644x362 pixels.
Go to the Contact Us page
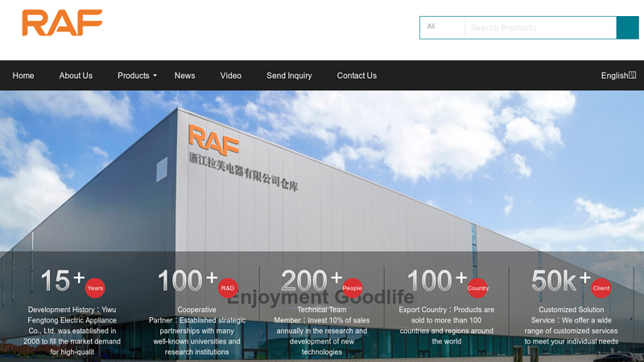click(357, 76)
